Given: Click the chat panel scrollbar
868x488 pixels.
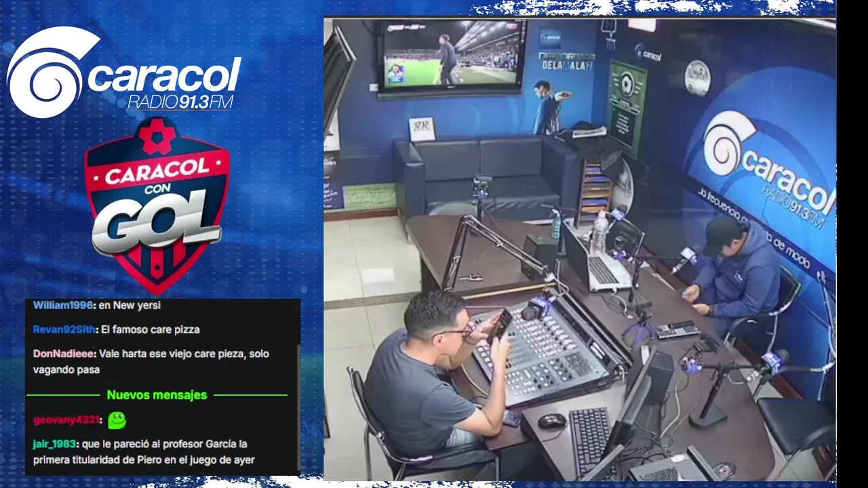Looking at the screenshot, I should [298, 409].
